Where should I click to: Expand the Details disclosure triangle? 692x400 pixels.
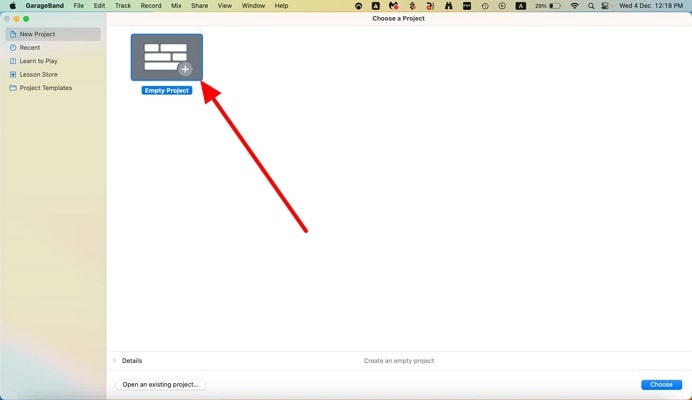[114, 361]
